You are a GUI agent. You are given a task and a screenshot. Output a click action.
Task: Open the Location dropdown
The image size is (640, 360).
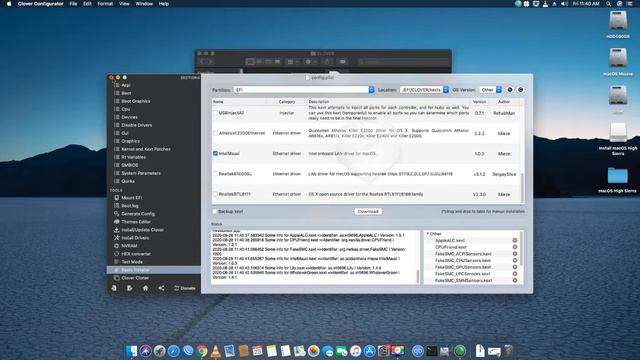424,90
